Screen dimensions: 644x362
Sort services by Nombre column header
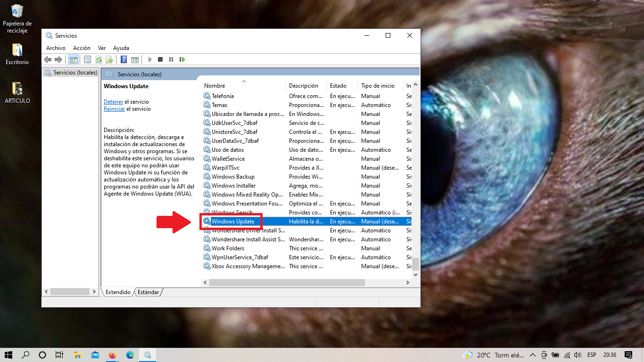coord(215,86)
